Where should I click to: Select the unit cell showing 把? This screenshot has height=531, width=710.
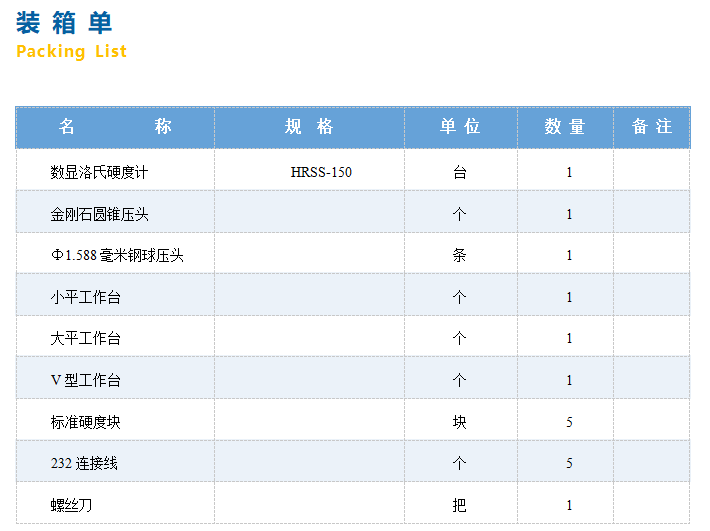[460, 505]
